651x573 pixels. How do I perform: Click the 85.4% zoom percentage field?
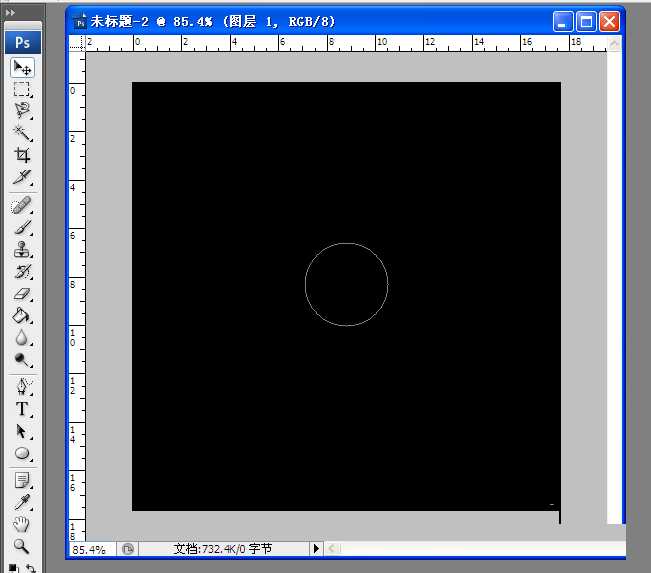pos(90,549)
